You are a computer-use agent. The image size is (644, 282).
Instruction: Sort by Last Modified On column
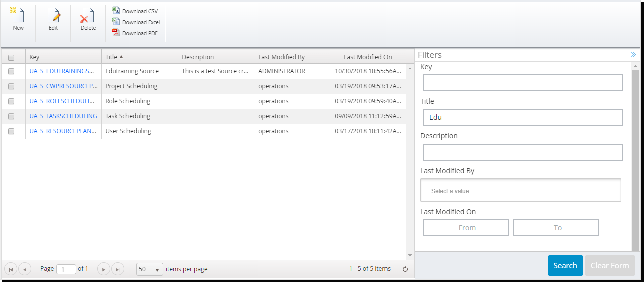[367, 57]
